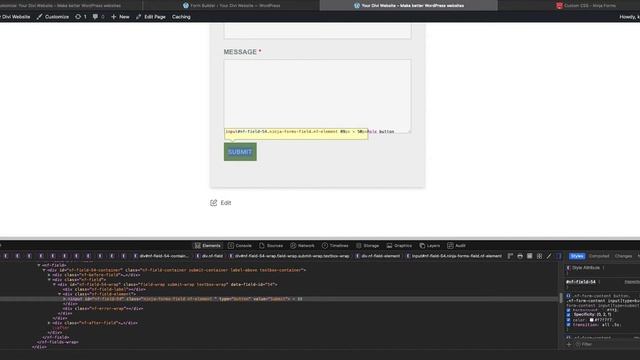Expand the selected input nf-field-54 node
The width and height of the screenshot is (640, 360).
[x=64, y=299]
